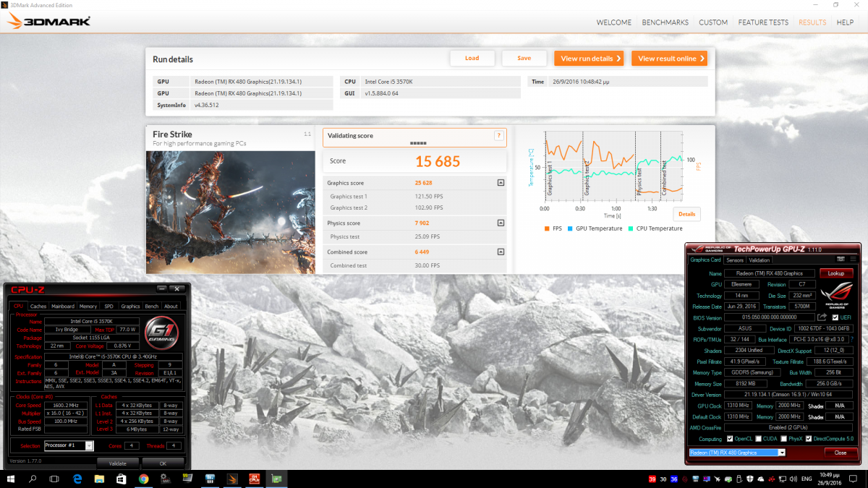Open chart Details button

point(686,214)
